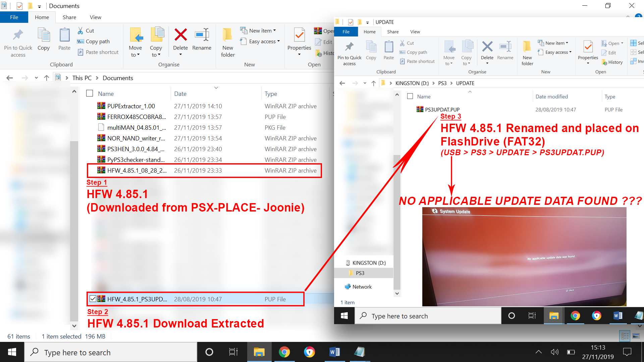
Task: Click the volume icon in system tray
Action: (x=555, y=352)
